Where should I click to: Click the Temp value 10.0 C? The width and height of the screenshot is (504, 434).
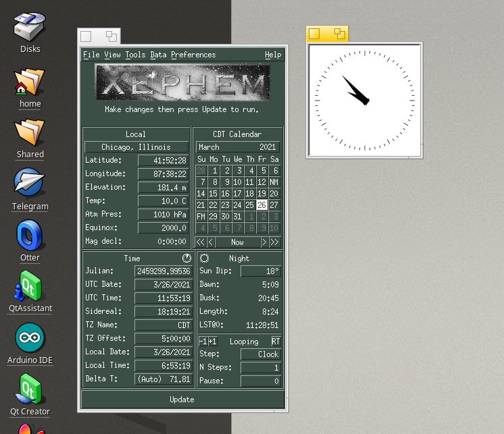pos(163,201)
